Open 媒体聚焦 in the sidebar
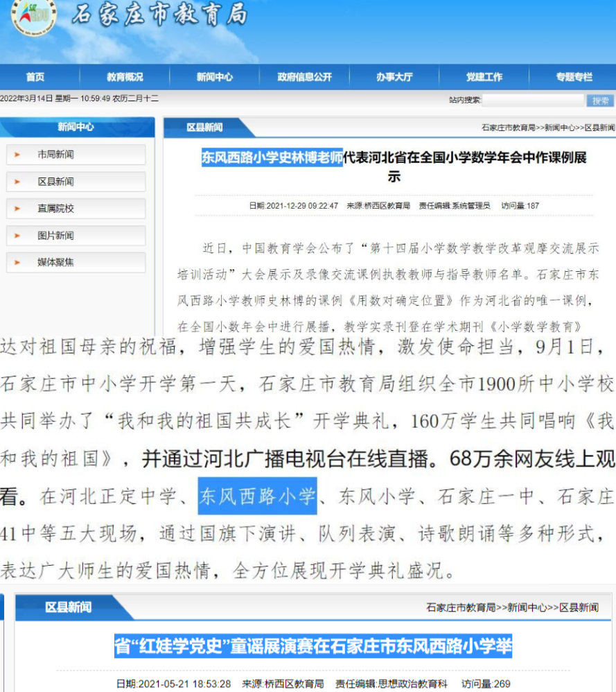The height and width of the screenshot is (692, 616). pos(76,262)
